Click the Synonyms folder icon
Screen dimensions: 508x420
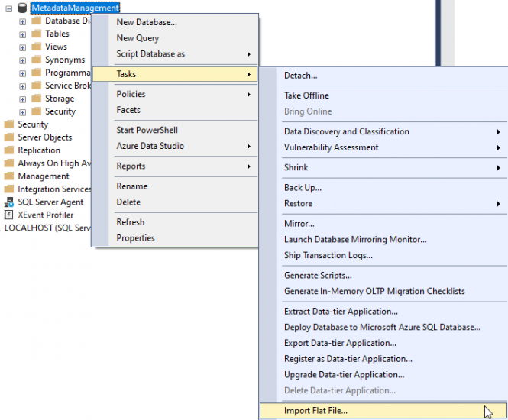tap(36, 60)
